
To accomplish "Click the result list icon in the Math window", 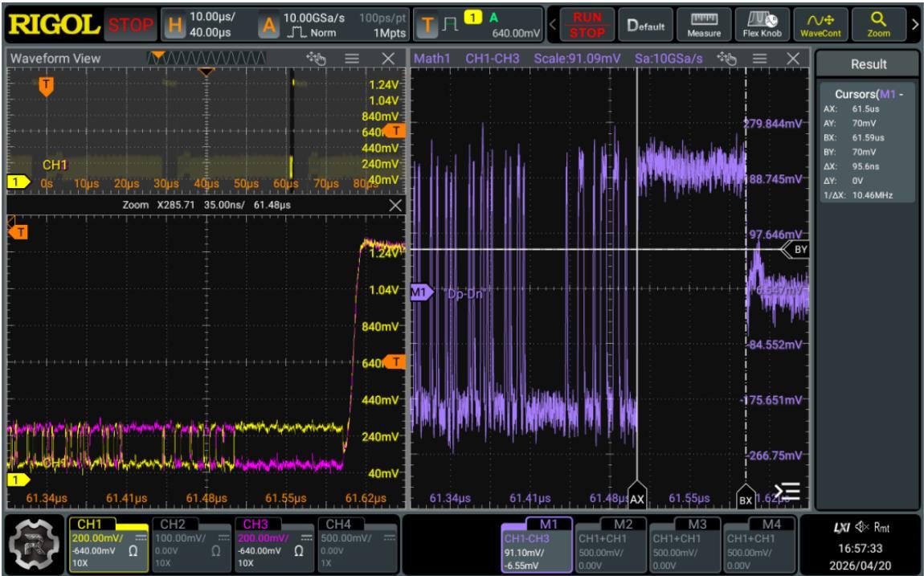I will (787, 491).
